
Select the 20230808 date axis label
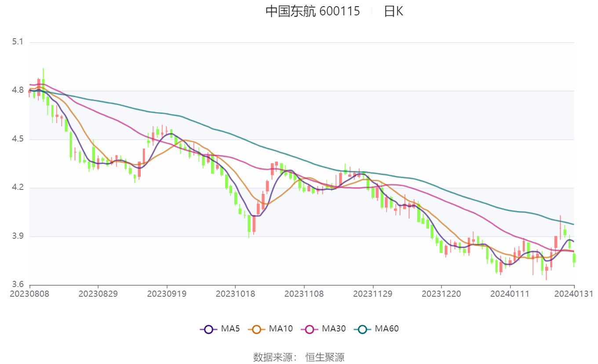pos(29,294)
